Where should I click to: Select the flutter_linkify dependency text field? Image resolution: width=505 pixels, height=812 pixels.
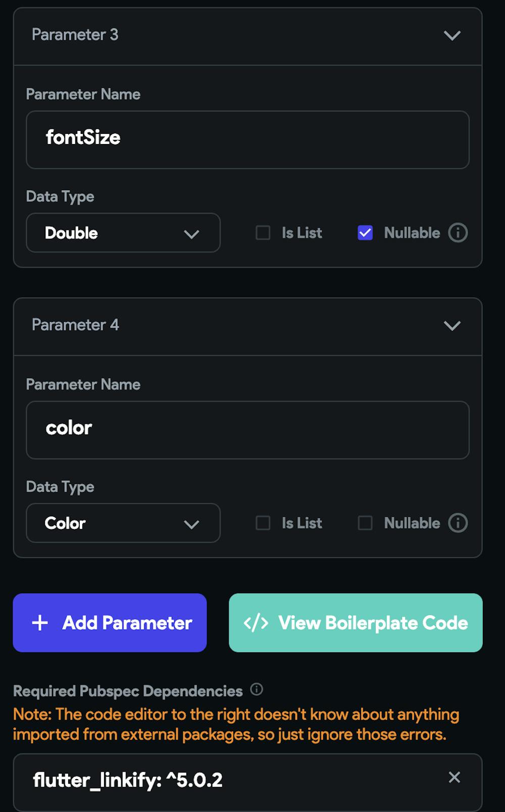point(227,780)
